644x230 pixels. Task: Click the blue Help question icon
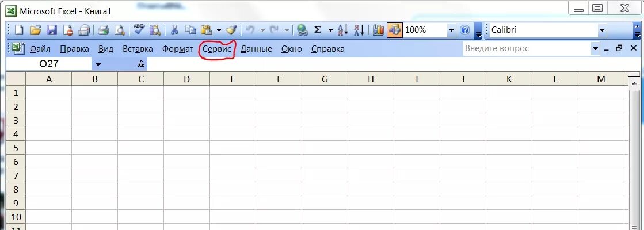[x=465, y=30]
